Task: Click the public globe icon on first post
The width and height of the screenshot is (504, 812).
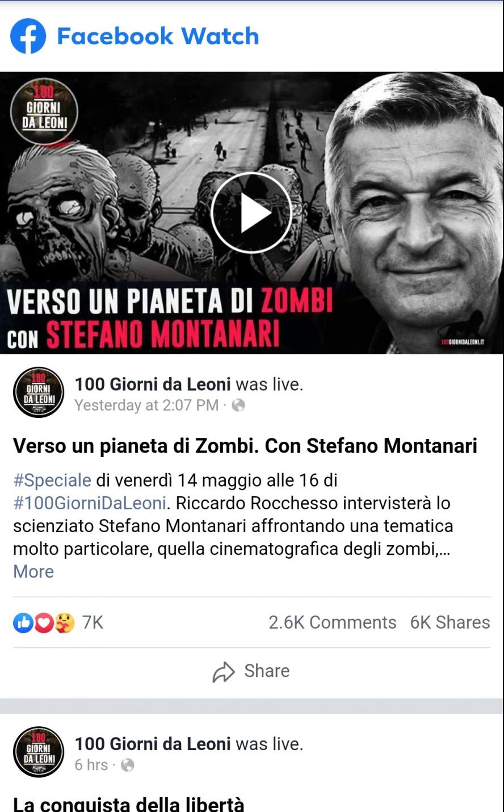Action: (x=239, y=405)
